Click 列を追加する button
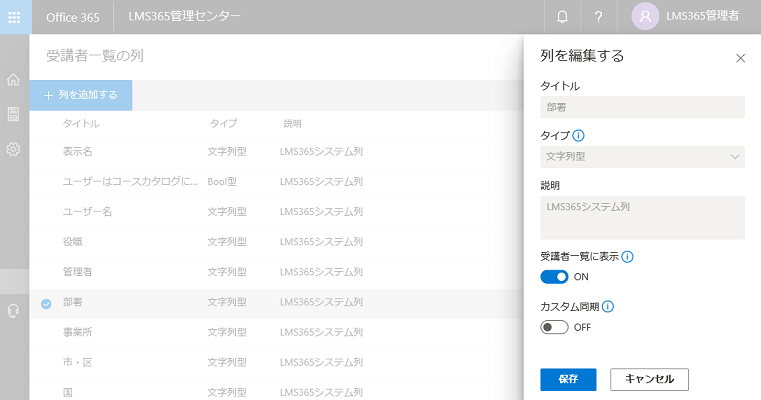 coord(81,95)
